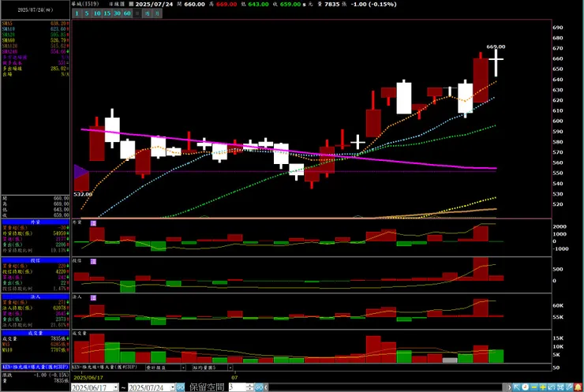Select the weekly chart button

pyautogui.click(x=148, y=13)
